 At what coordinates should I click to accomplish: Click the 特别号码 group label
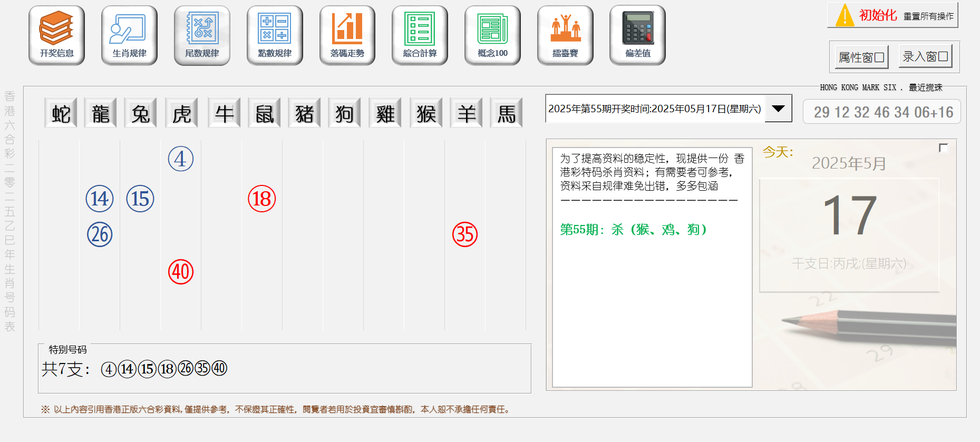[67, 349]
